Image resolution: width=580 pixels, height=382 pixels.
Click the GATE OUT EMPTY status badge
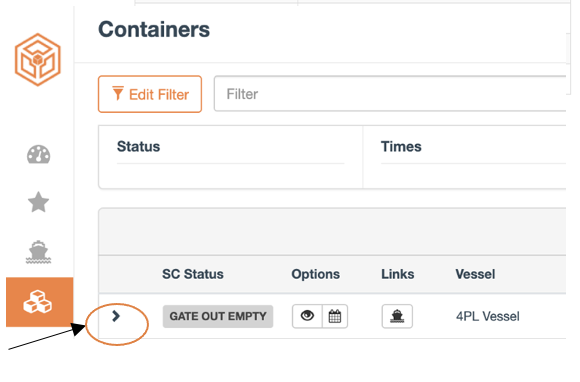click(x=218, y=316)
